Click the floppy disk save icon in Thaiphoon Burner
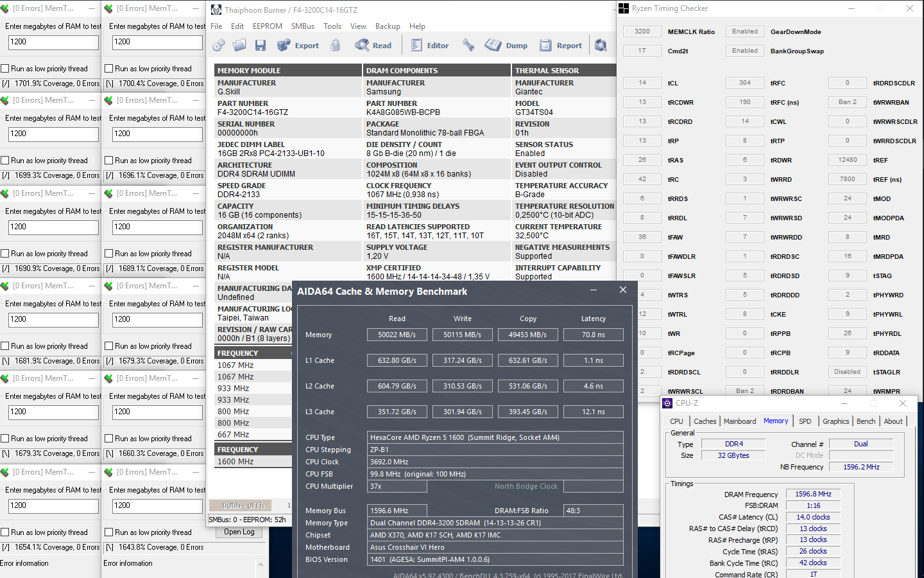This screenshot has width=924, height=578. (x=260, y=46)
